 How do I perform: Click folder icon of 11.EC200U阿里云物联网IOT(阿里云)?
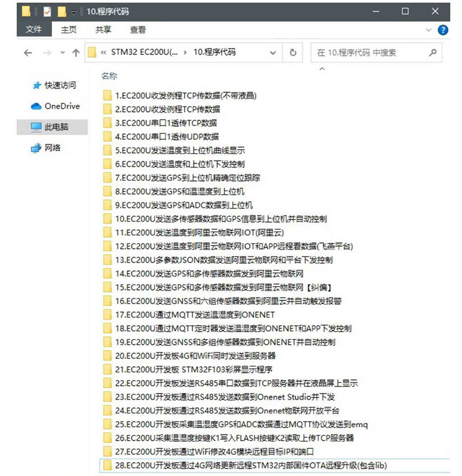click(107, 233)
